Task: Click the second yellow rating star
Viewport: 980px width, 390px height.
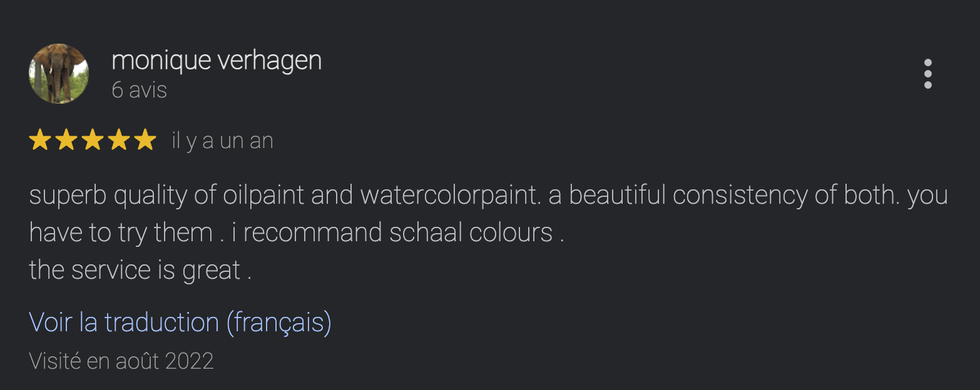Action: 66,140
